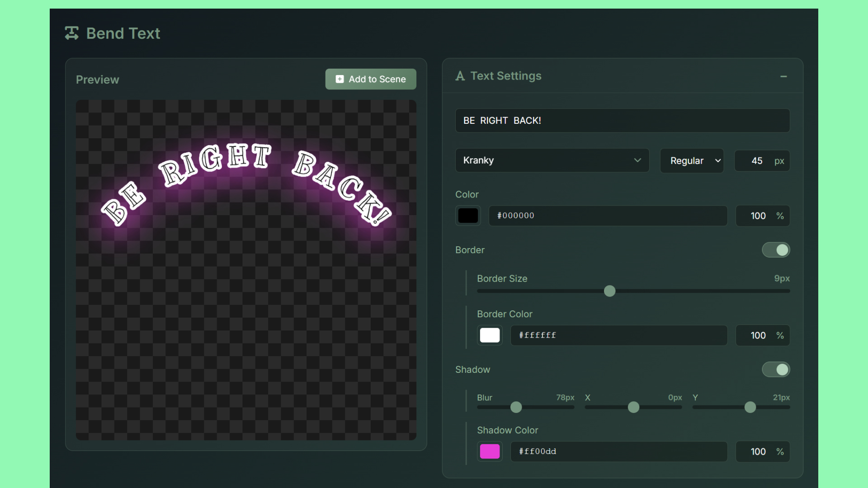868x488 pixels.
Task: Click the Preview label
Action: coord(97,80)
